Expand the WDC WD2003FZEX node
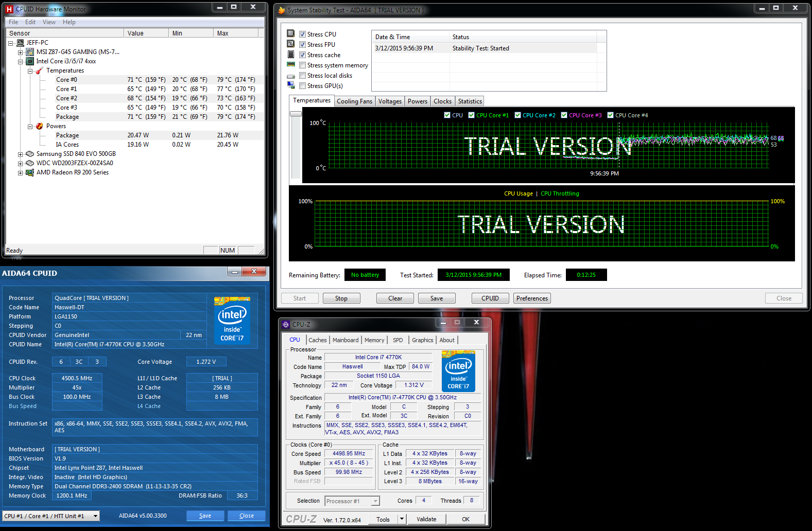The width and height of the screenshot is (812, 531). pos(21,164)
